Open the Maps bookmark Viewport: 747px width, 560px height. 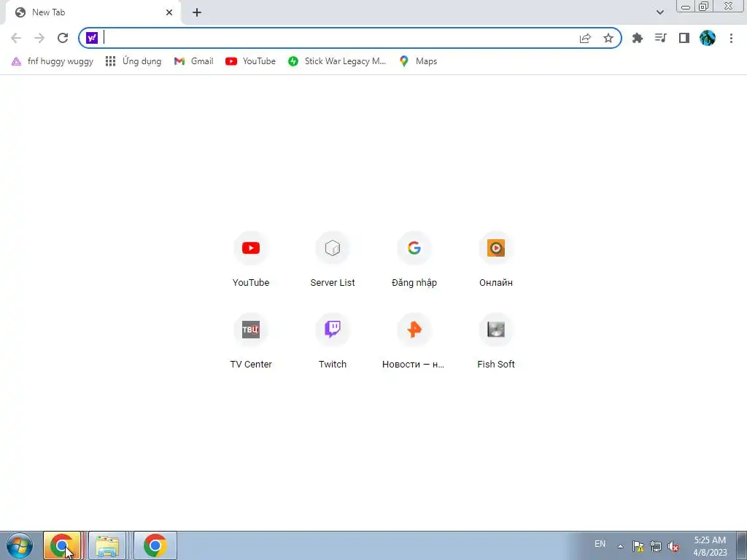tap(418, 61)
